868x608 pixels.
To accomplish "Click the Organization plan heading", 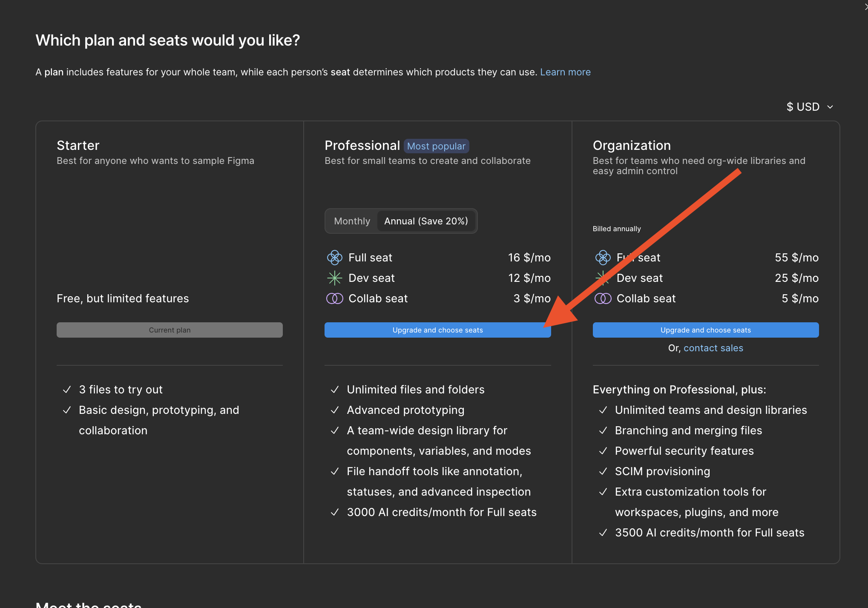I will 632,145.
